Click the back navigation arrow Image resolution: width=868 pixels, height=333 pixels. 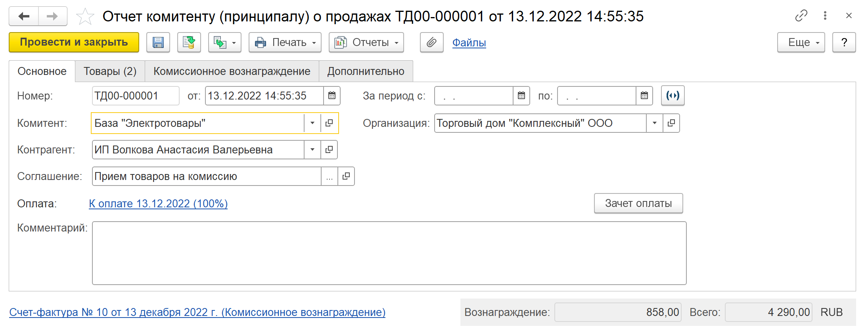coord(24,16)
